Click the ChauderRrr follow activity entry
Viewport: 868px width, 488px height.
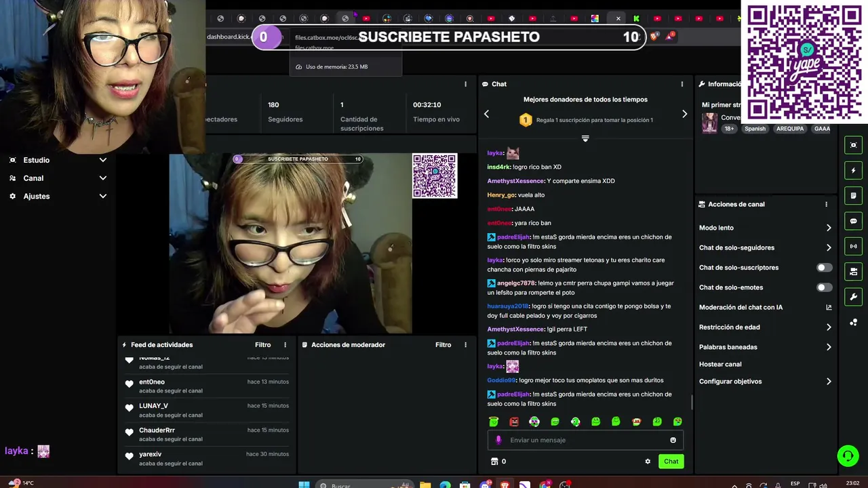click(x=208, y=434)
